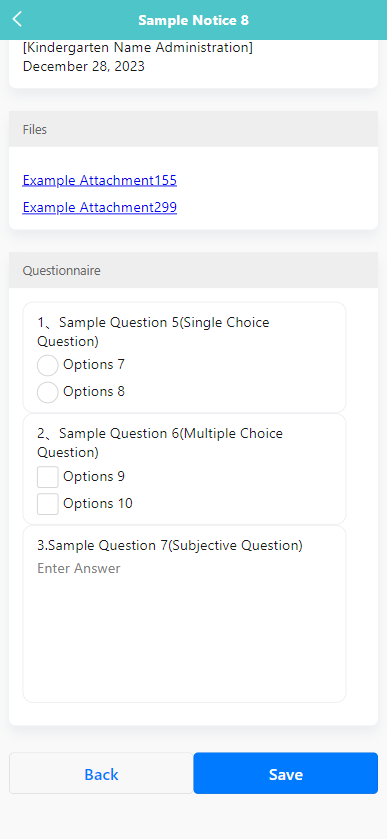Click the Options 7 label text
This screenshot has width=387, height=839.
94,364
